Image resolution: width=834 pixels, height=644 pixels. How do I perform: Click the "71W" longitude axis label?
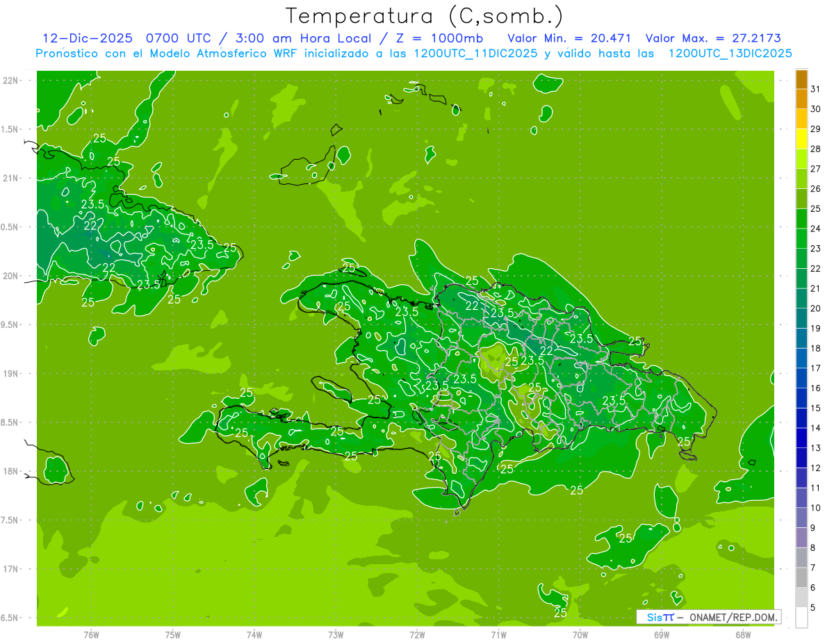tap(498, 635)
